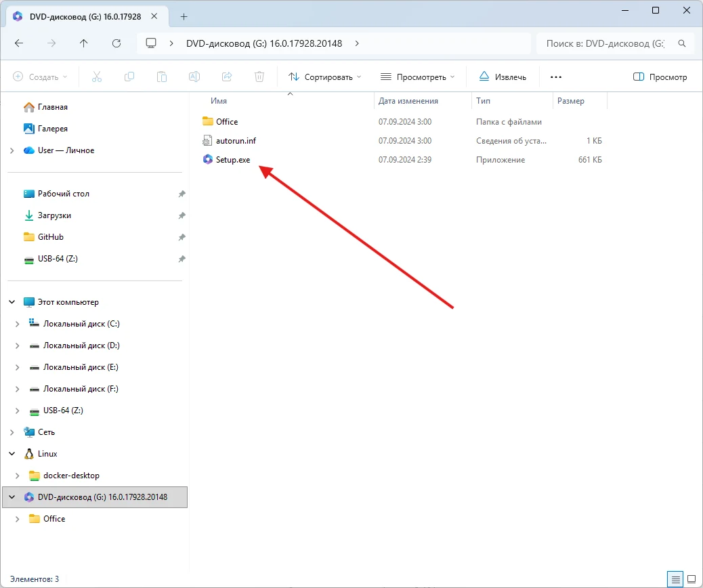Sort by the Тип column header

pyautogui.click(x=483, y=101)
